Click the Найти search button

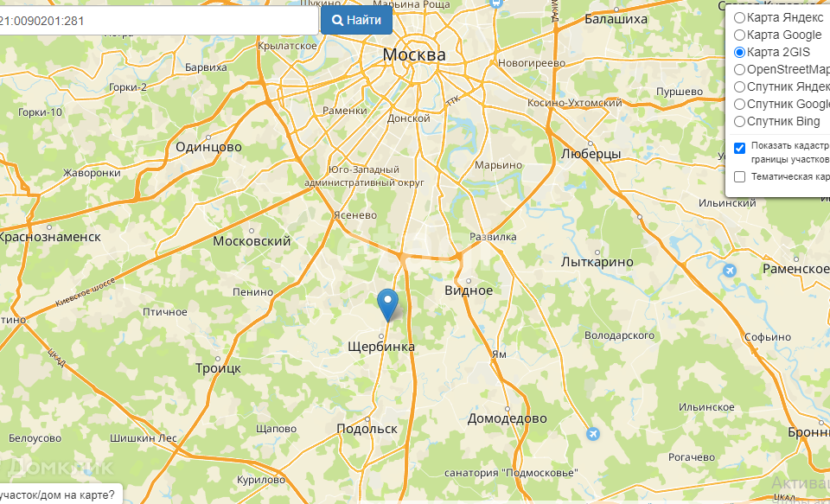(357, 20)
